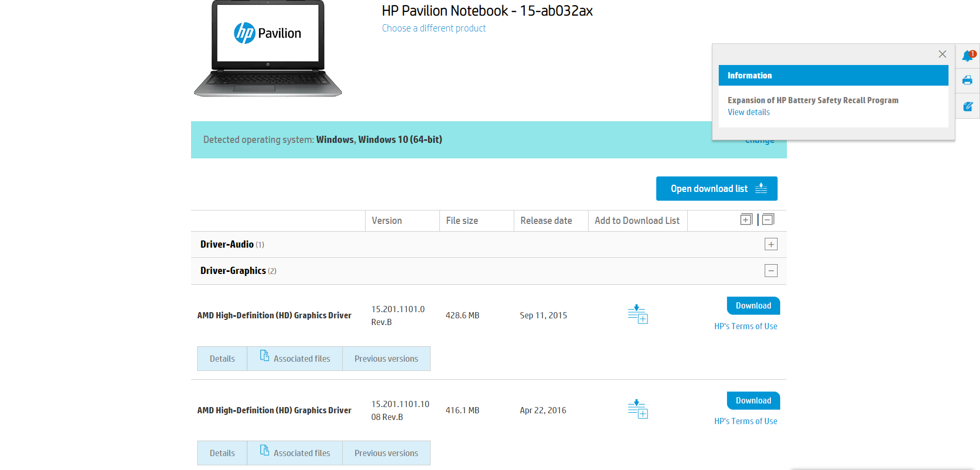This screenshot has width=980, height=470.
Task: Add Apr 22, 2016 driver to download list
Action: coord(638,409)
